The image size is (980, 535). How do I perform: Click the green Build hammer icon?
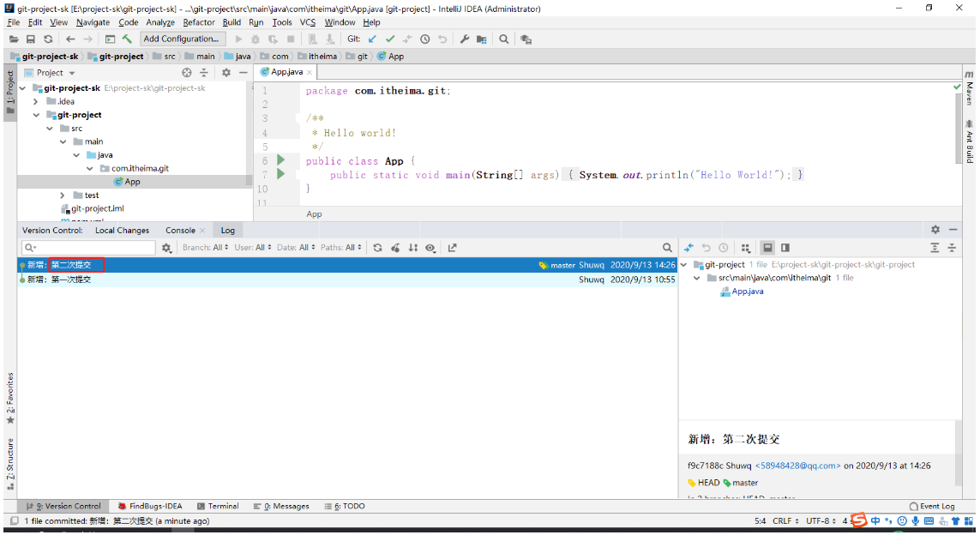click(x=127, y=39)
